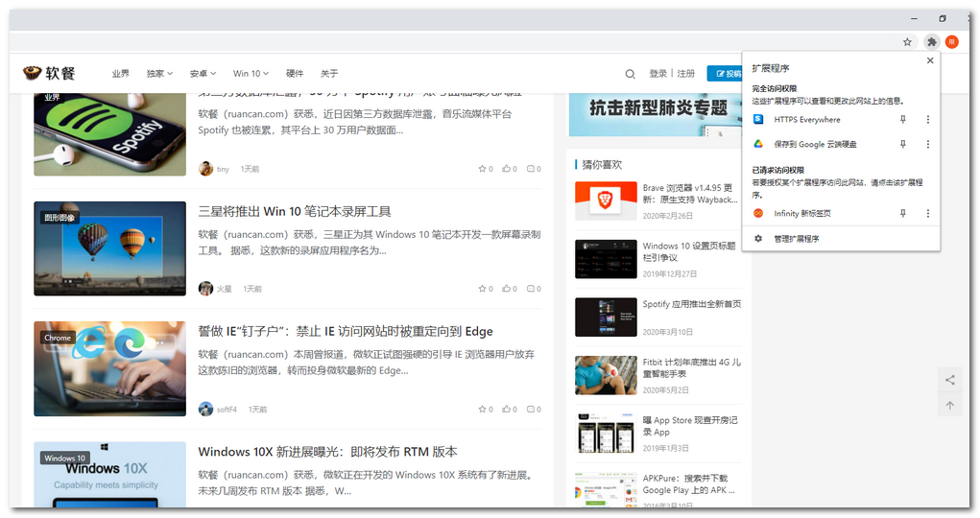Image resolution: width=980 pixels, height=518 pixels.
Task: Open App Store 开房记录 App sidebar article
Action: tap(690, 426)
